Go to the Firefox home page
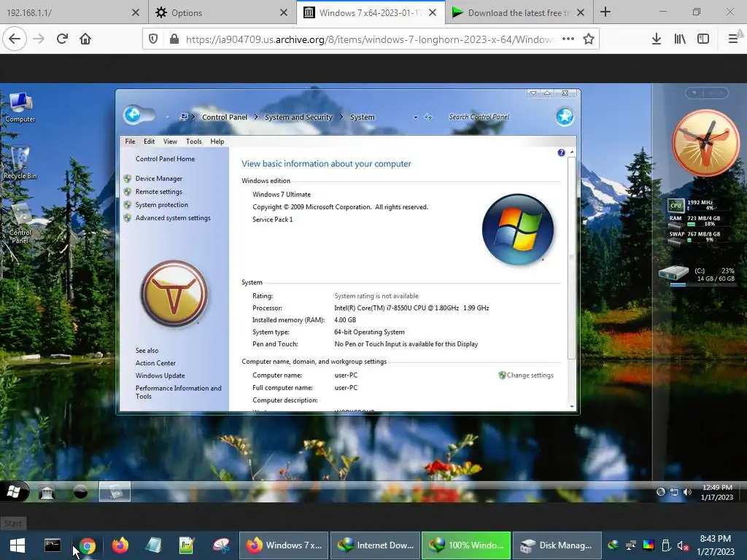 (x=85, y=39)
